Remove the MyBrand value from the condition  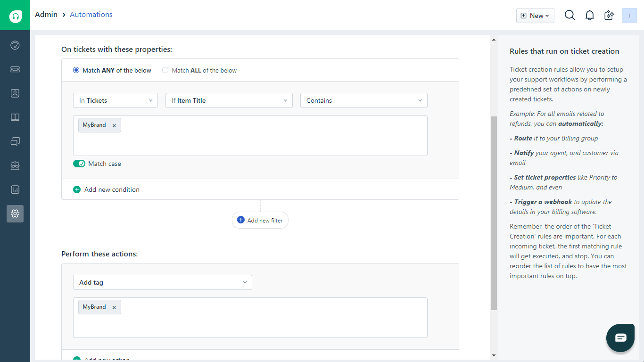pyautogui.click(x=114, y=125)
